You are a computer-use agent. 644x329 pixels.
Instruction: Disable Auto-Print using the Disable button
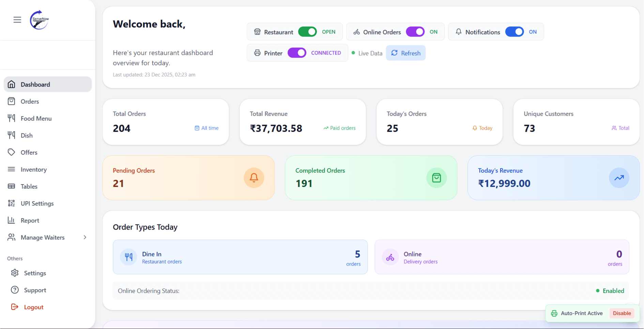tap(622, 313)
